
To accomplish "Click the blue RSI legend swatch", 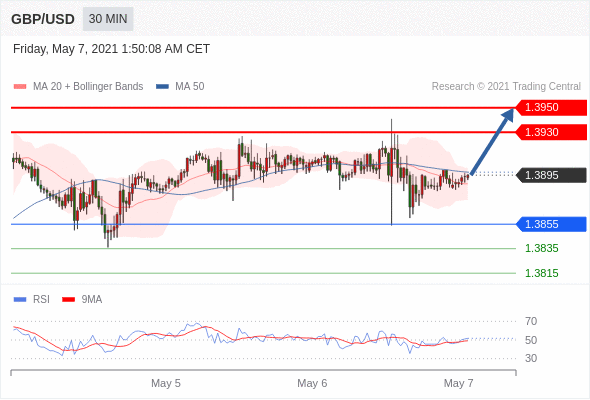I will [20, 300].
